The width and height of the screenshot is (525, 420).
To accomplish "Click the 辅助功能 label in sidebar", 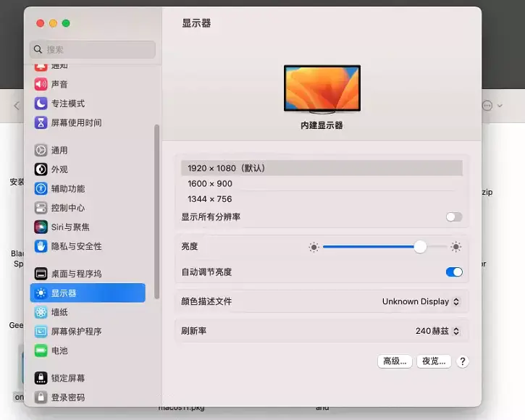I will [x=68, y=188].
